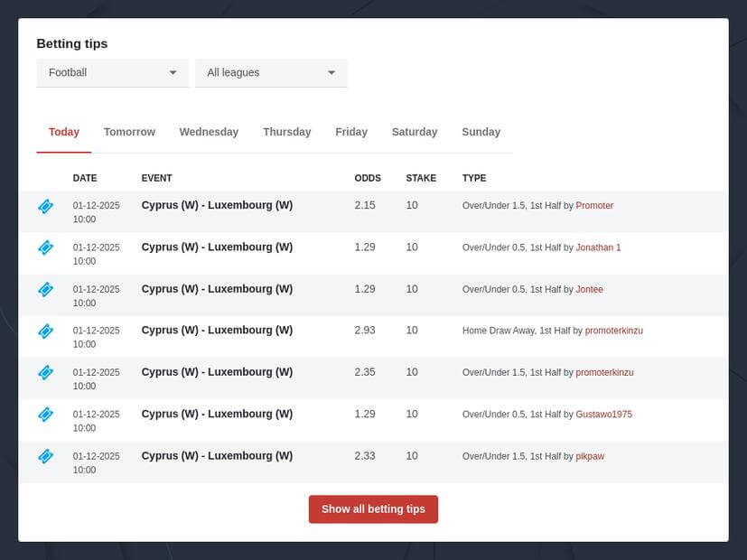Select the ticket icon on Jontee's tip row
747x560 pixels.
coord(45,290)
